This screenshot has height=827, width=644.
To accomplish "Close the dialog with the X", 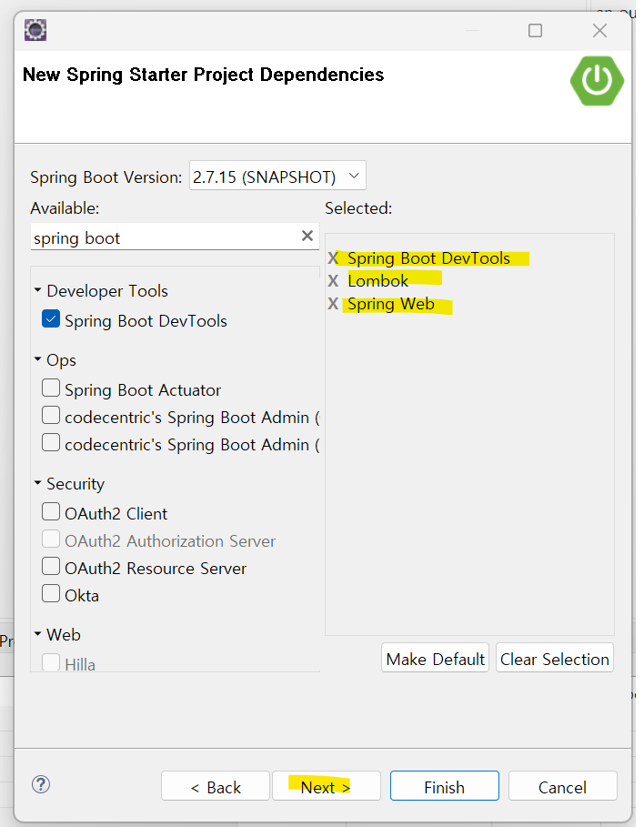I will tap(599, 31).
